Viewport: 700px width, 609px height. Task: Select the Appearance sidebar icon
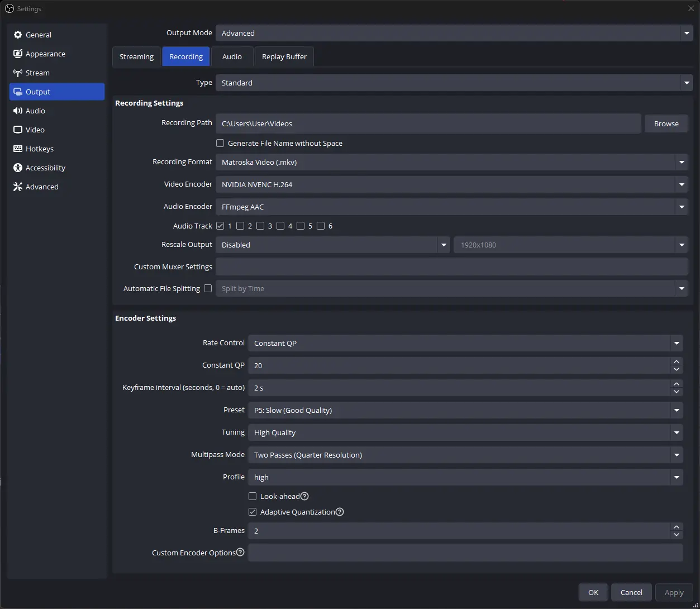coord(18,54)
